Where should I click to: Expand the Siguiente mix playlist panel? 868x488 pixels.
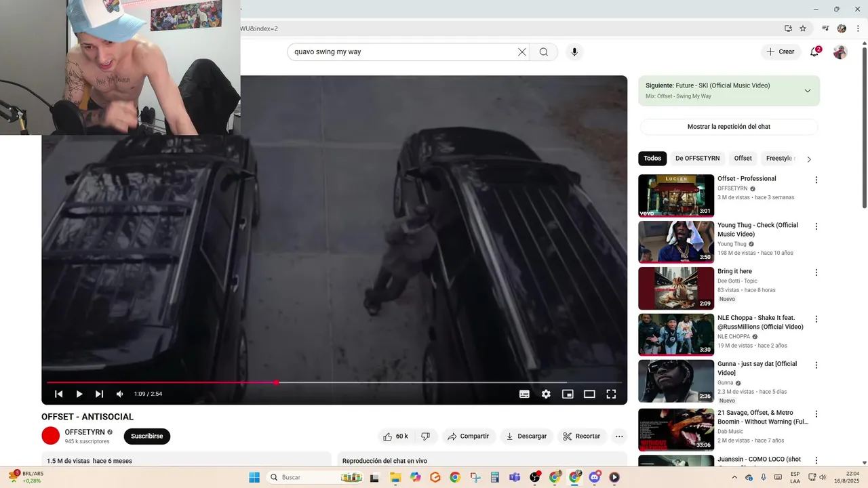(x=807, y=91)
